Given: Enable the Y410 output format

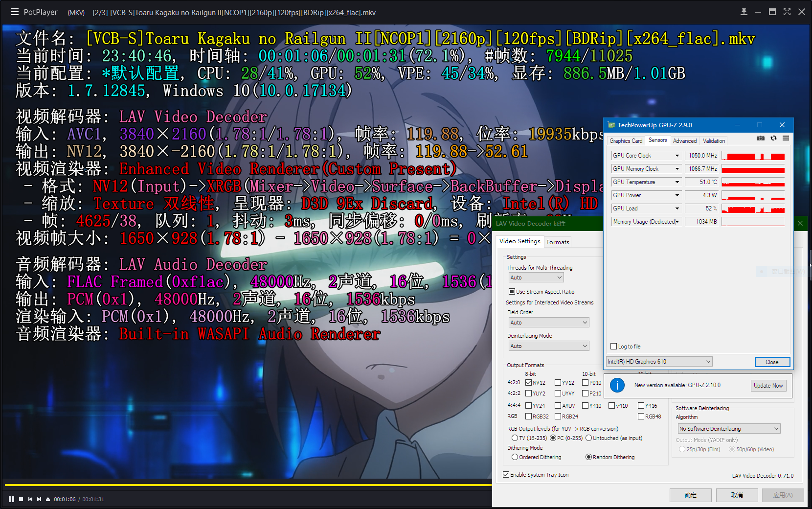Looking at the screenshot, I should (x=586, y=406).
